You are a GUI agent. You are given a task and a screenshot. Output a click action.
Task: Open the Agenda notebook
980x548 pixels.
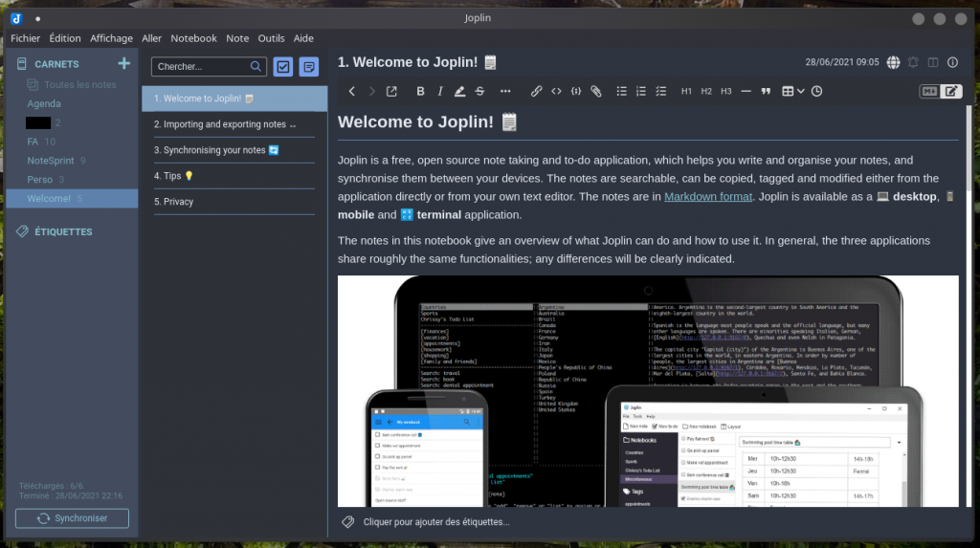tap(44, 103)
